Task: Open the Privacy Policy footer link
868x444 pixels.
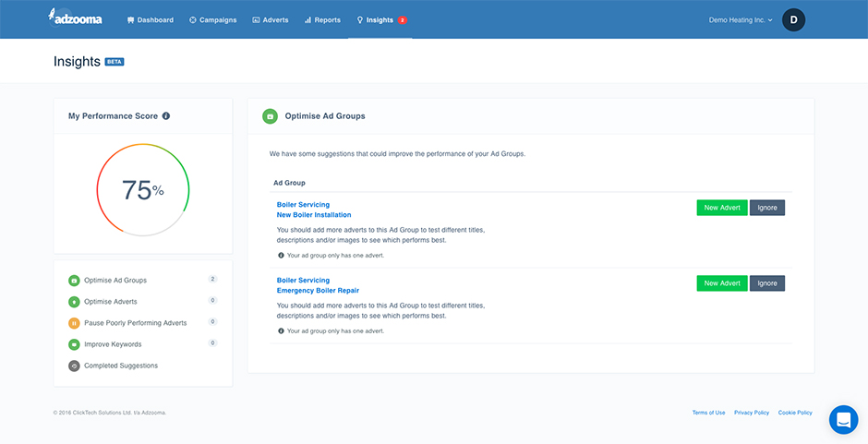Action: click(x=752, y=413)
